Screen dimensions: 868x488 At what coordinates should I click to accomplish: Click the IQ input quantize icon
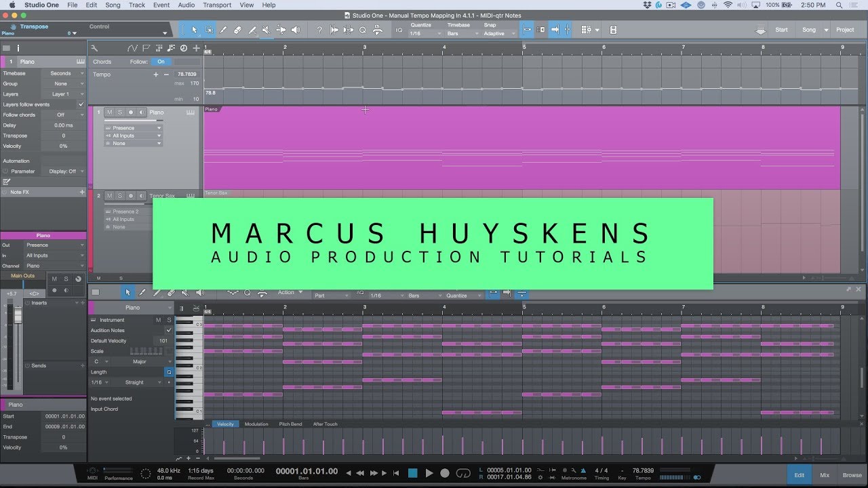click(x=399, y=30)
